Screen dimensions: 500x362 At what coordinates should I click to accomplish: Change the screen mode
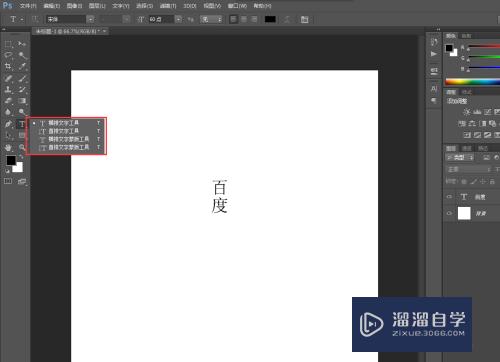(x=22, y=181)
